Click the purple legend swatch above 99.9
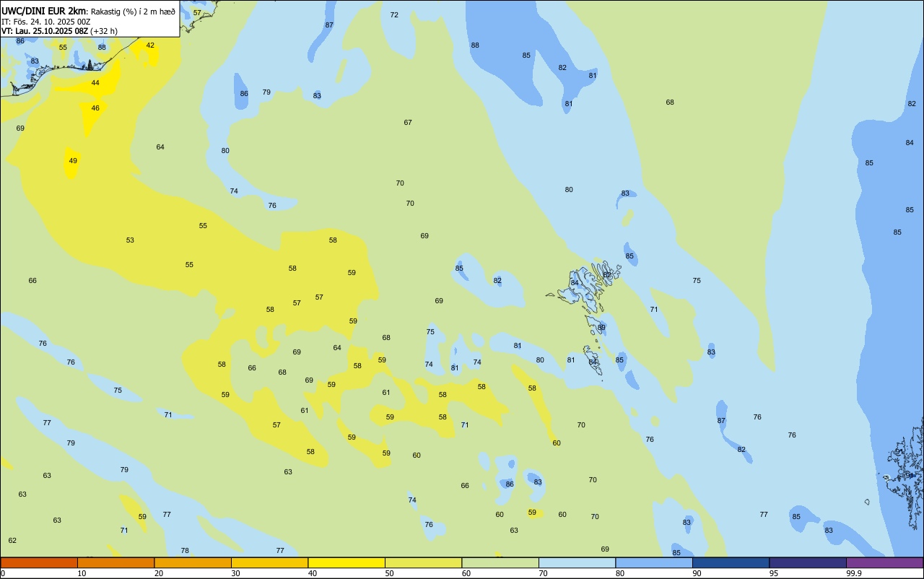This screenshot has height=579, width=924. 884,562
